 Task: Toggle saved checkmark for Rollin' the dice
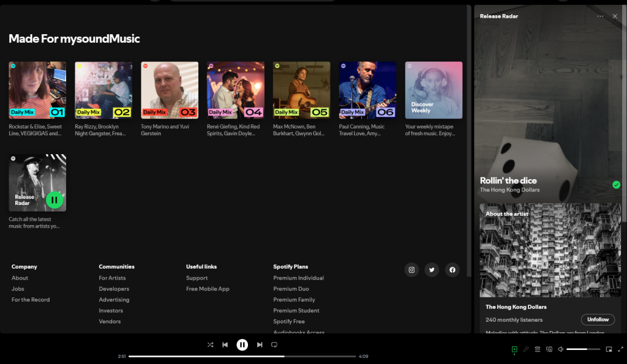(616, 185)
